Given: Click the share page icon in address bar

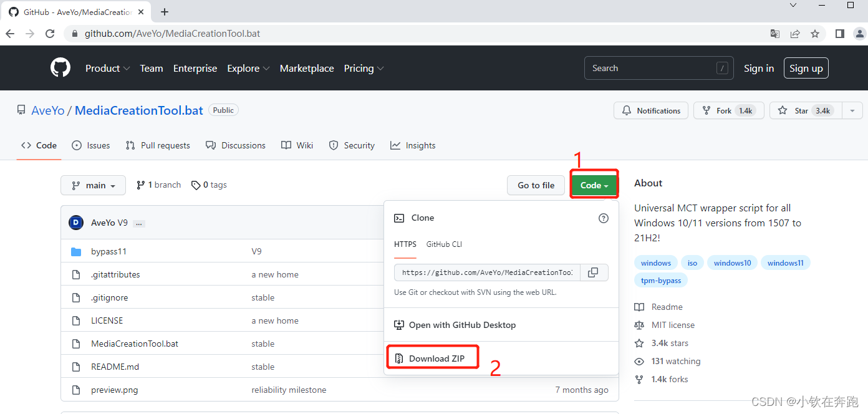Looking at the screenshot, I should 795,34.
